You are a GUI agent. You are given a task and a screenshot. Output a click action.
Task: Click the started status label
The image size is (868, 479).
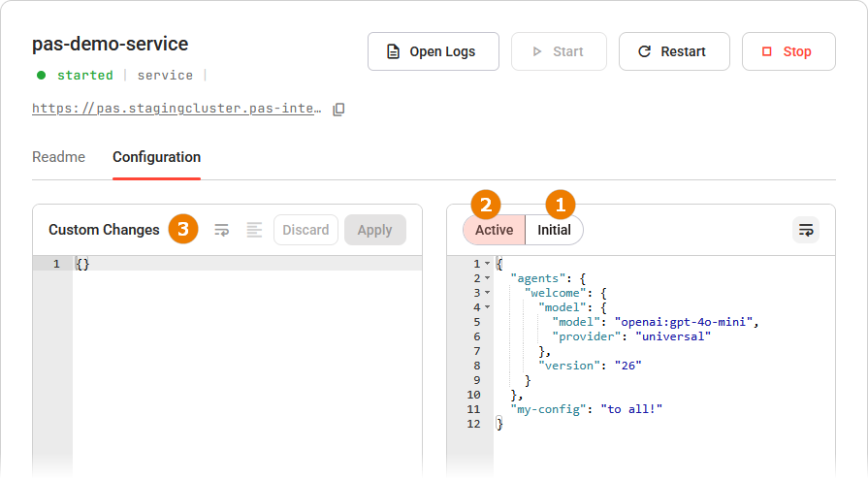point(85,76)
